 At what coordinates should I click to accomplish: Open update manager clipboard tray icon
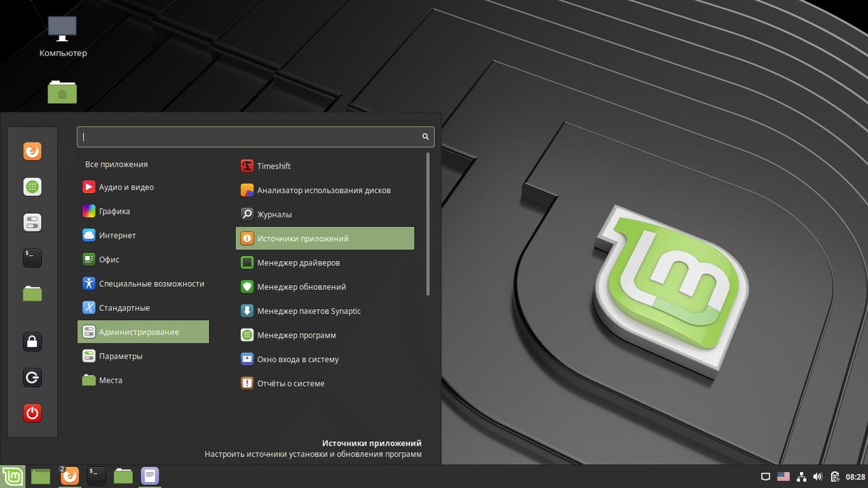coord(835,476)
